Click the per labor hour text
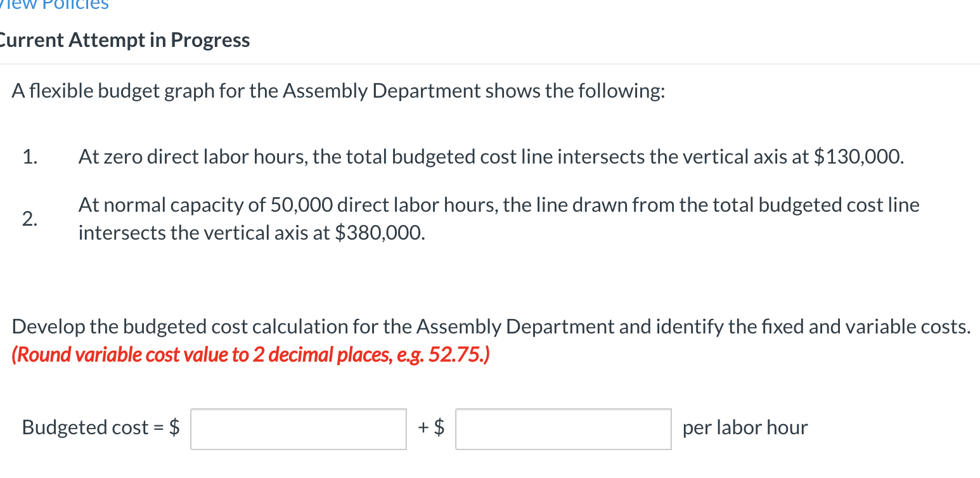This screenshot has width=980, height=478. (744, 427)
